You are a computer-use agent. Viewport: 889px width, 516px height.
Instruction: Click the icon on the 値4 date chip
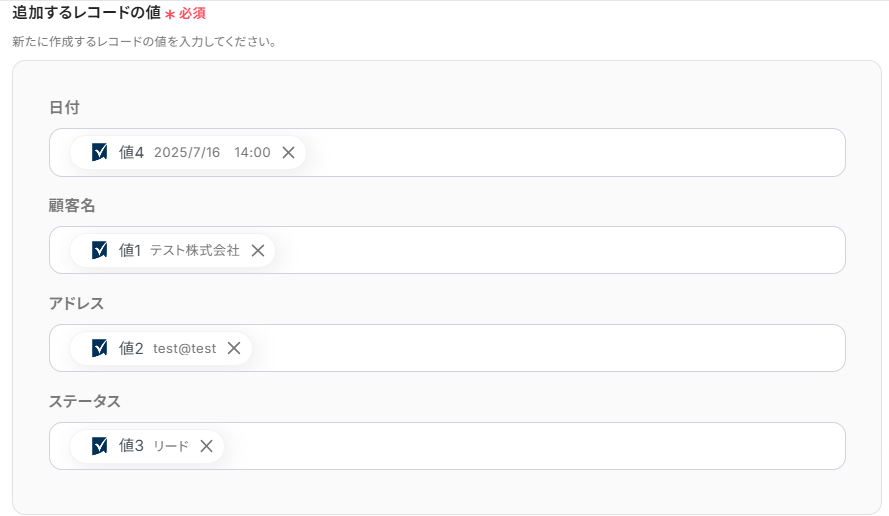(x=99, y=152)
